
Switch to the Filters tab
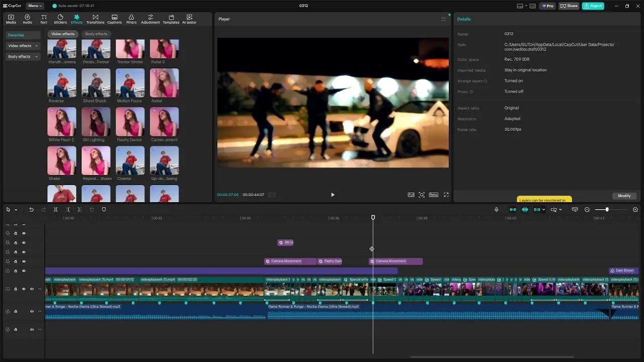[131, 19]
